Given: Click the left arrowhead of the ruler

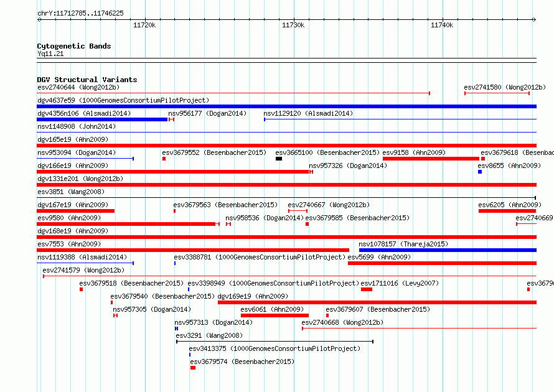Looking at the screenshot, I should (x=39, y=19).
